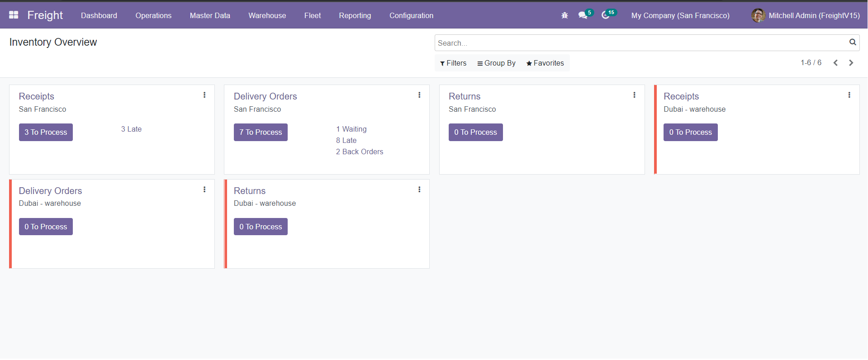Click the debug bug icon
868x360 pixels.
coord(564,15)
